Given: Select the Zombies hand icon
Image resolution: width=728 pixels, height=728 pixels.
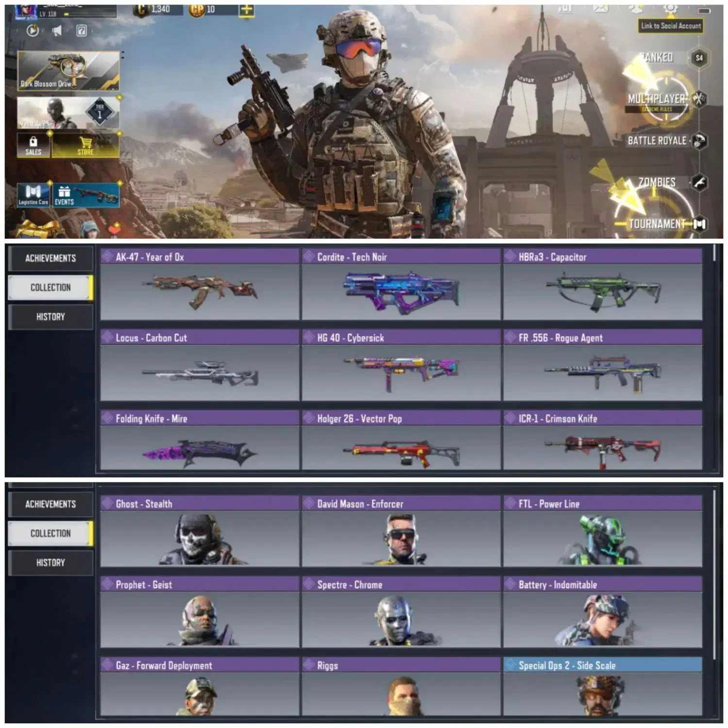Looking at the screenshot, I should (x=699, y=182).
